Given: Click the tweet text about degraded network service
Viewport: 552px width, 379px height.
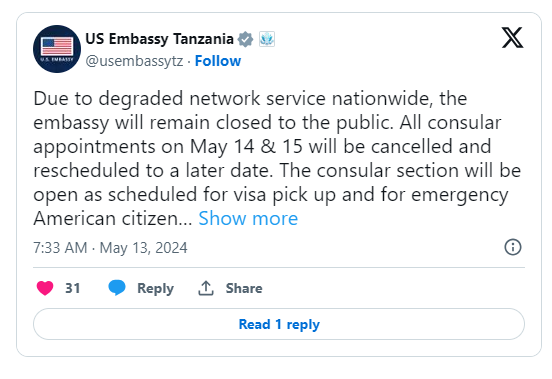Looking at the screenshot, I should [277, 158].
